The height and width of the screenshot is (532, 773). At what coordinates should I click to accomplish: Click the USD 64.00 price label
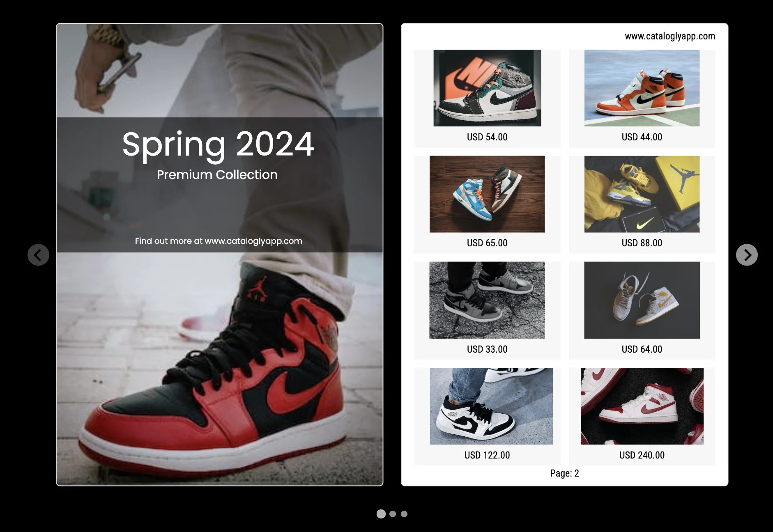click(x=642, y=349)
